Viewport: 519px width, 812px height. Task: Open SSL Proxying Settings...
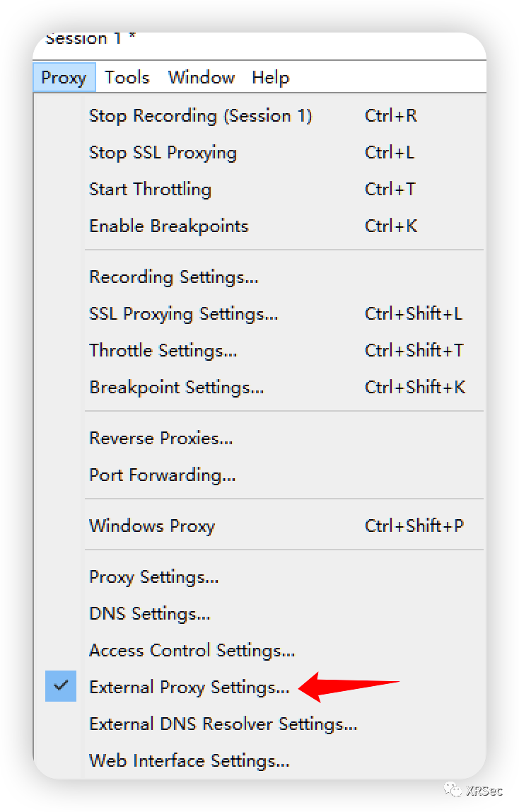(x=183, y=314)
